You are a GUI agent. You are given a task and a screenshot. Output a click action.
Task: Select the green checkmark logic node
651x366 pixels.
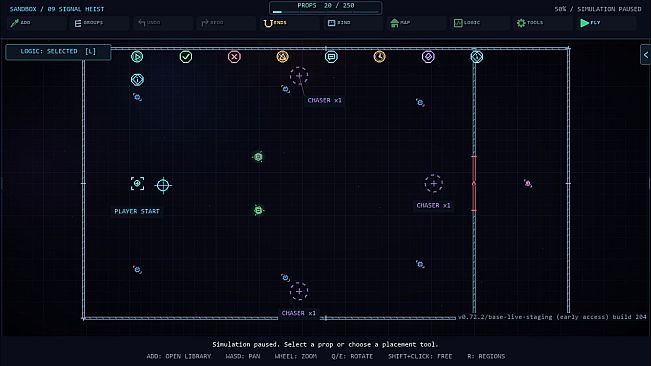(186, 56)
